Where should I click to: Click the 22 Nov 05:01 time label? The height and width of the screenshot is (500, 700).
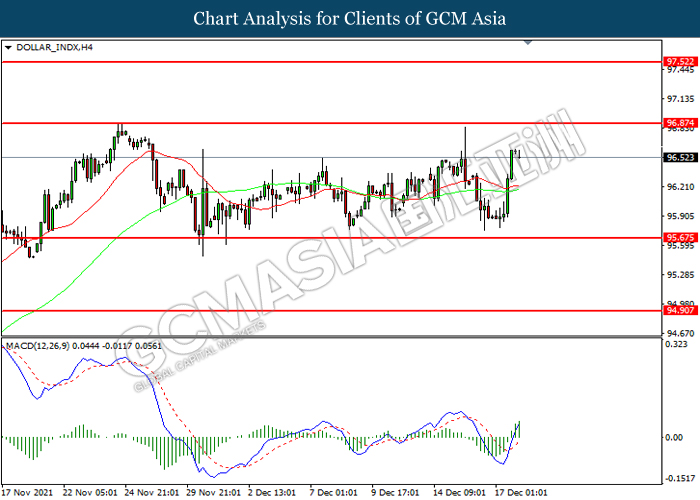[90, 493]
